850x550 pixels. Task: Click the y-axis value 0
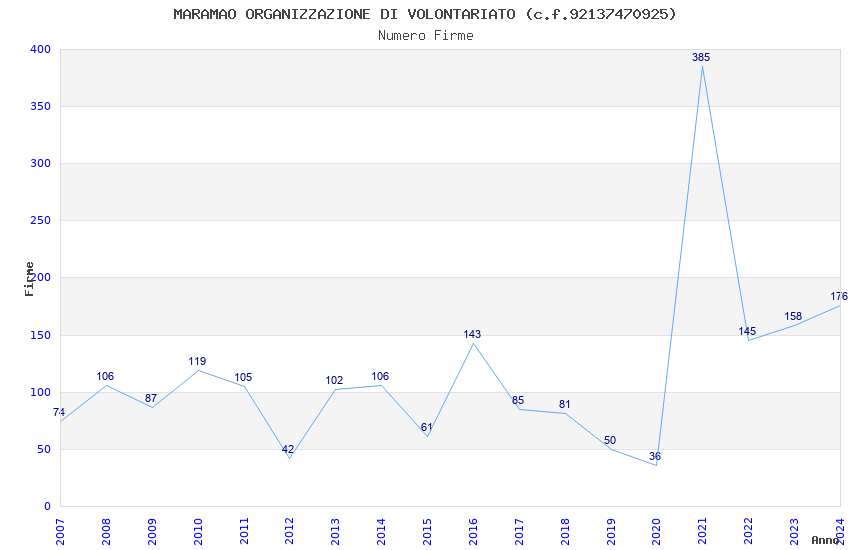tap(48, 506)
